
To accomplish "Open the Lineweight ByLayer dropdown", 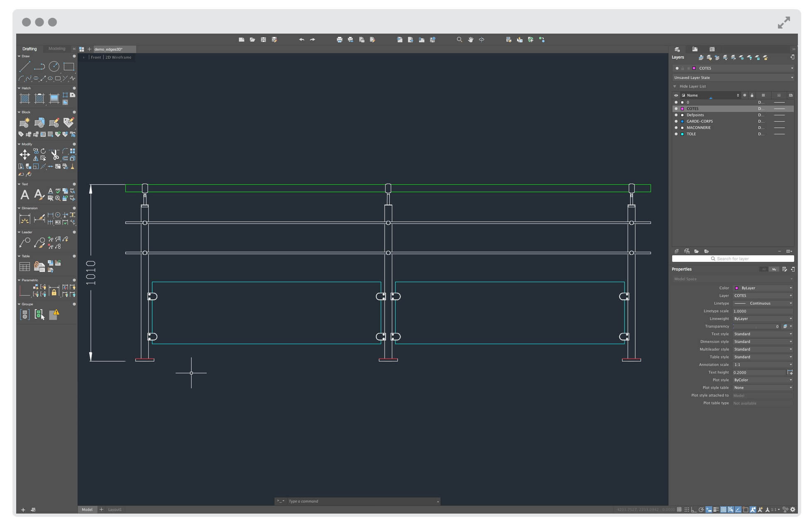I will coord(763,319).
